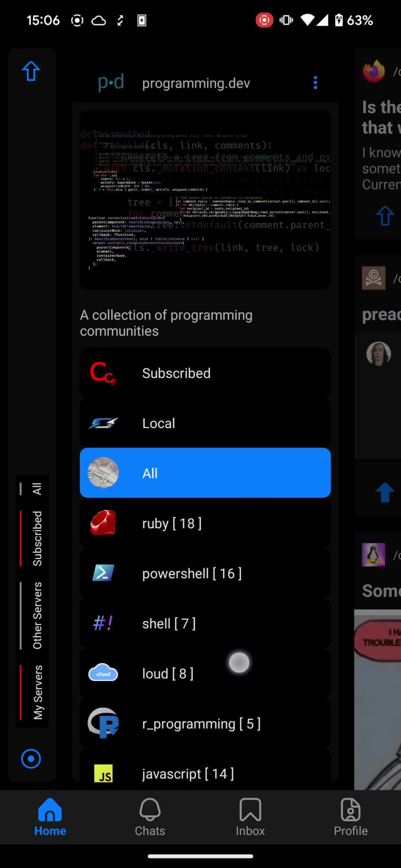Select the shell [ 7 ] community
This screenshot has width=401, height=868.
click(x=205, y=623)
